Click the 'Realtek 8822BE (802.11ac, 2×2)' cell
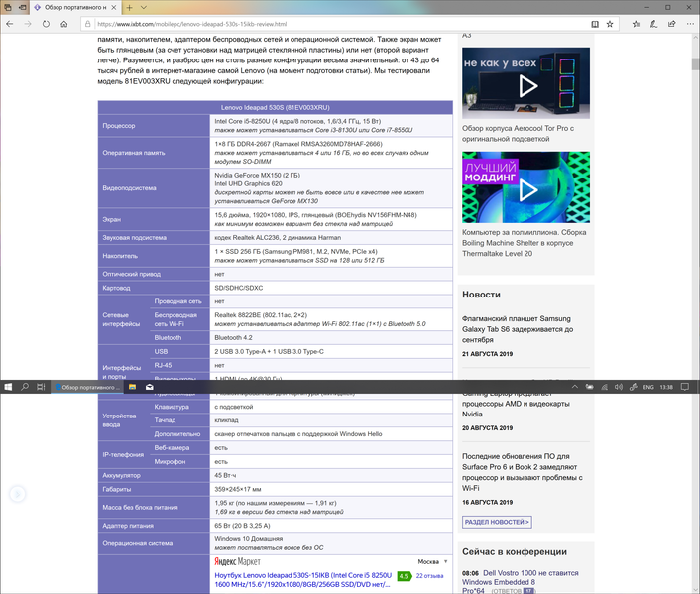 click(331, 319)
